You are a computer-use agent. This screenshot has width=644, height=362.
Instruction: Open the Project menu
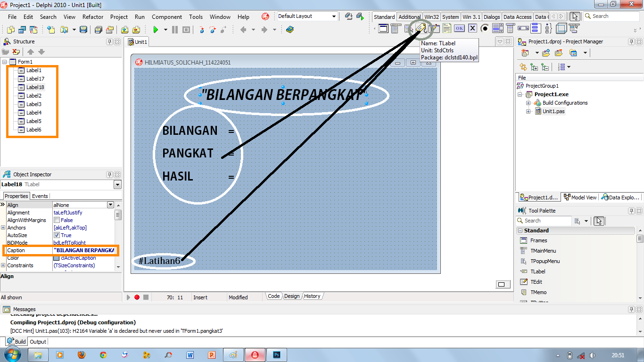pos(119,16)
